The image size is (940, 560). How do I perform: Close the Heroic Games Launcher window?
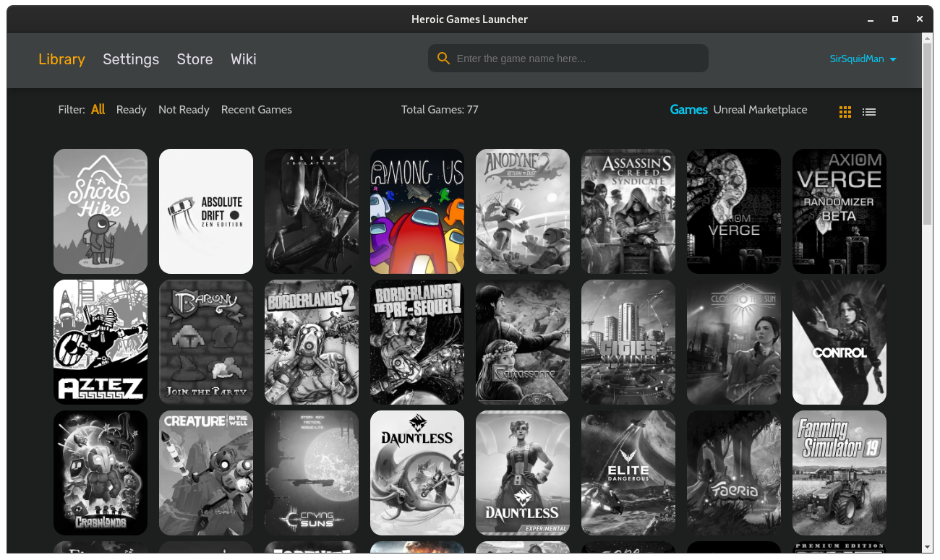(920, 20)
